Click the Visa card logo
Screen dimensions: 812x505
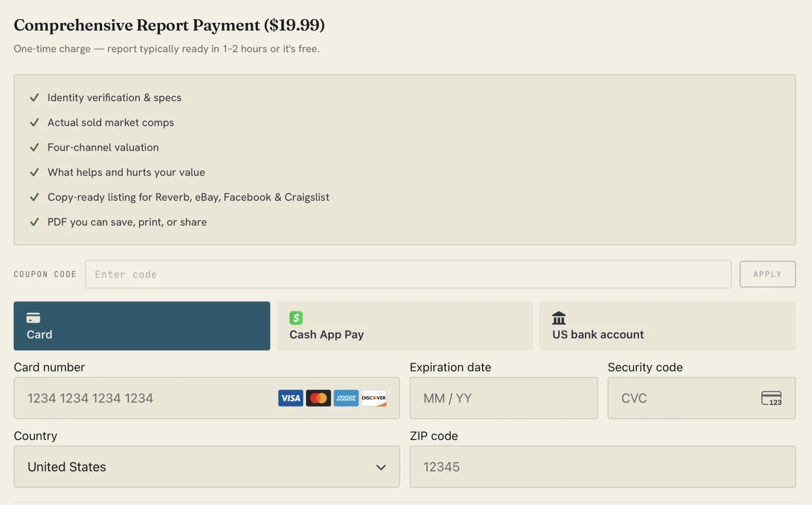pyautogui.click(x=290, y=398)
